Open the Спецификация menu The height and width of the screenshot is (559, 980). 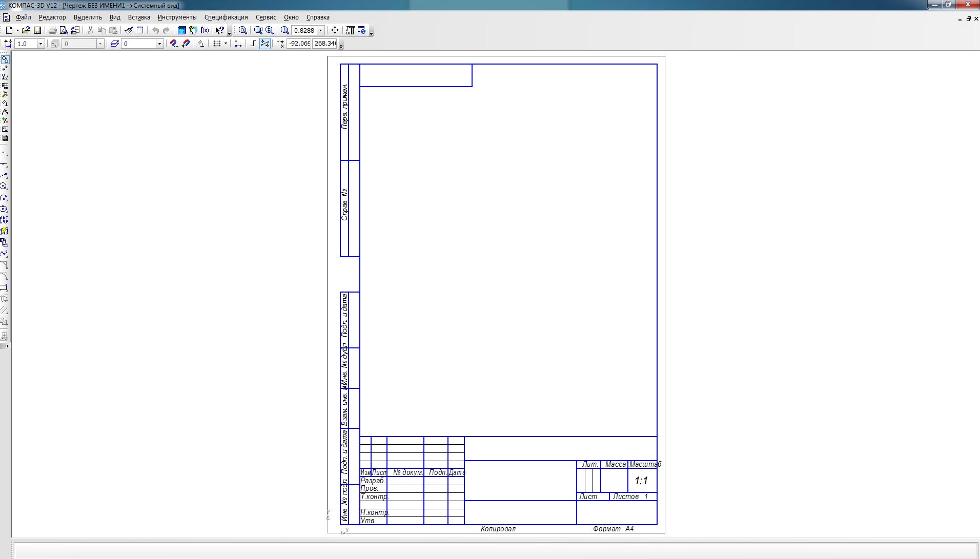(226, 17)
